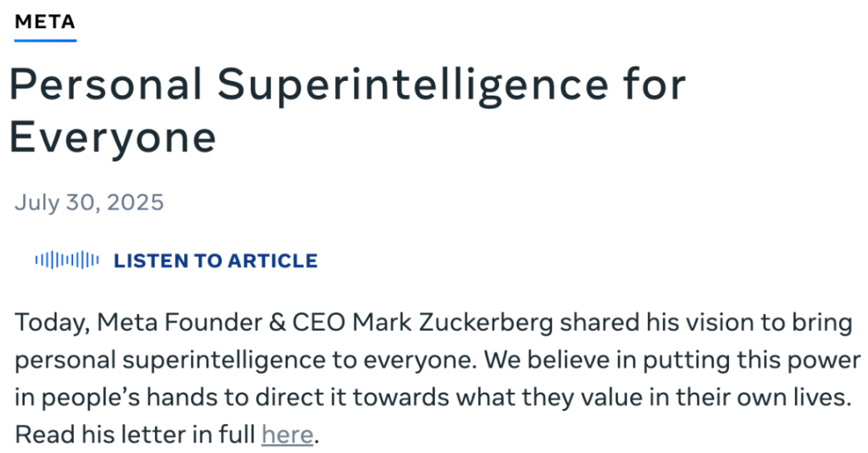Click the word "Today" starting the paragraph

pos(51,324)
